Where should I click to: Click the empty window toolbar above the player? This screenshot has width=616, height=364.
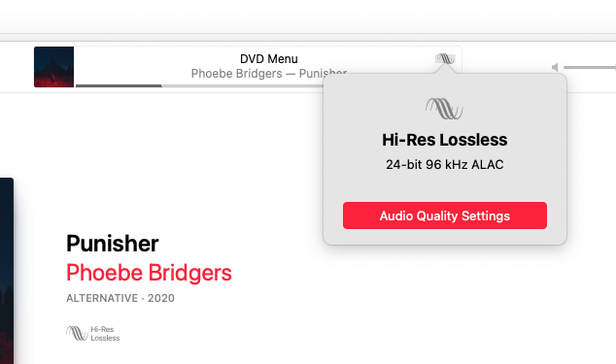308,17
